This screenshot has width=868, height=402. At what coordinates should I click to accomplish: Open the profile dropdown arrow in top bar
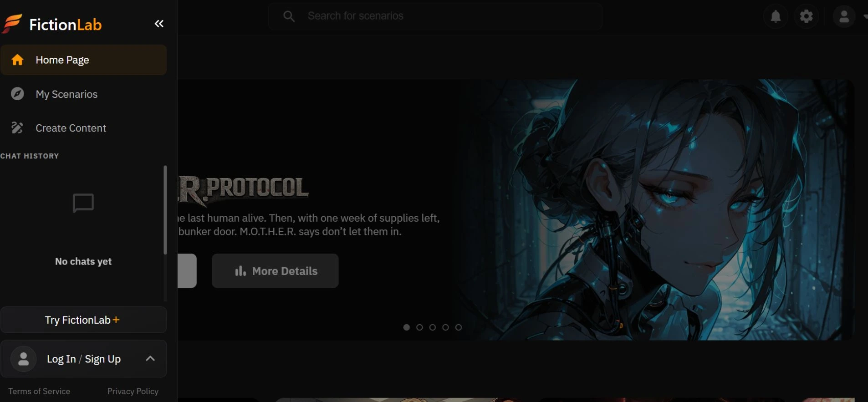point(865,16)
